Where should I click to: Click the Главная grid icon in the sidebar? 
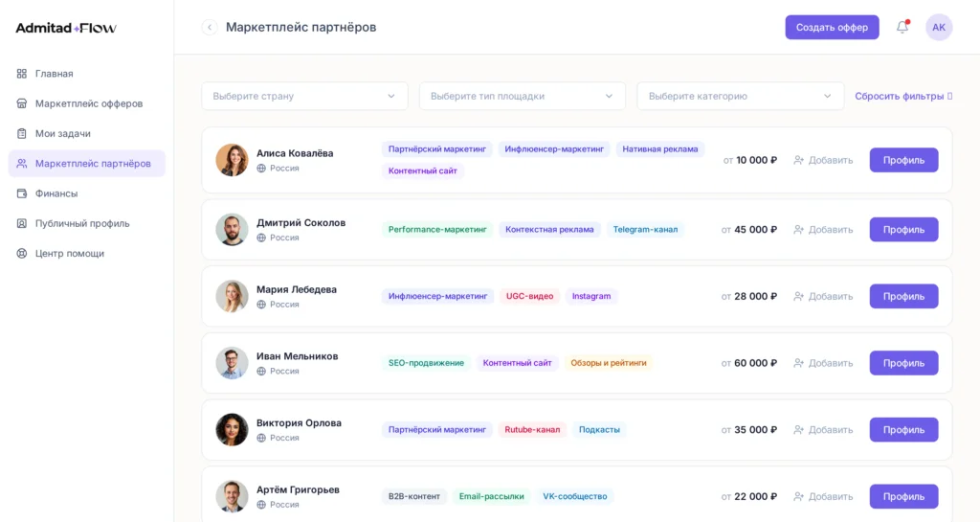[22, 74]
